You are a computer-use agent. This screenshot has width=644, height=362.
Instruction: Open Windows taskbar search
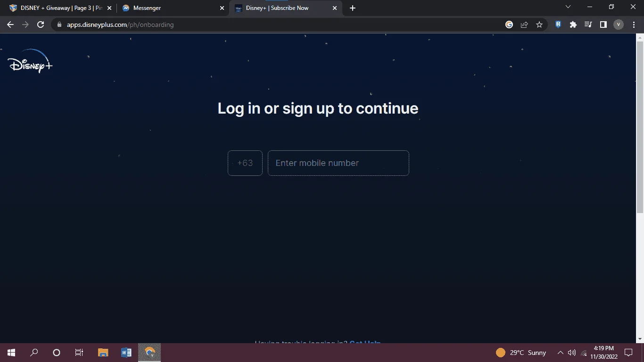(34, 353)
